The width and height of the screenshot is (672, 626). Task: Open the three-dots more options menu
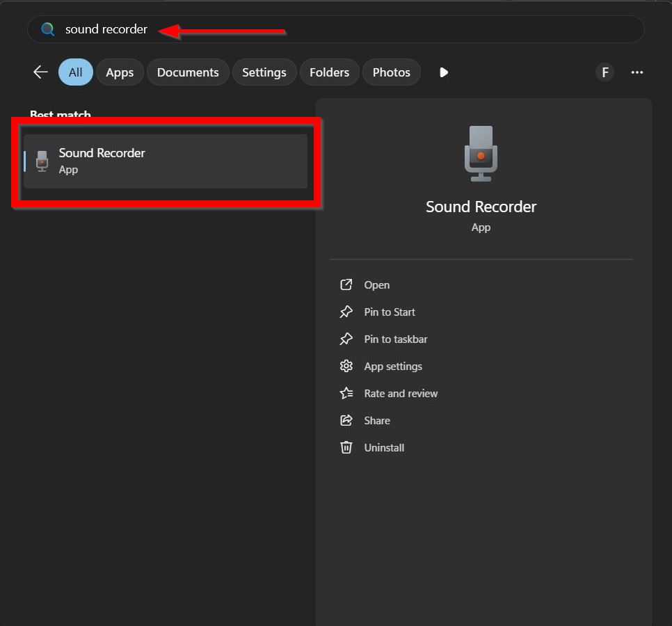[x=637, y=72]
